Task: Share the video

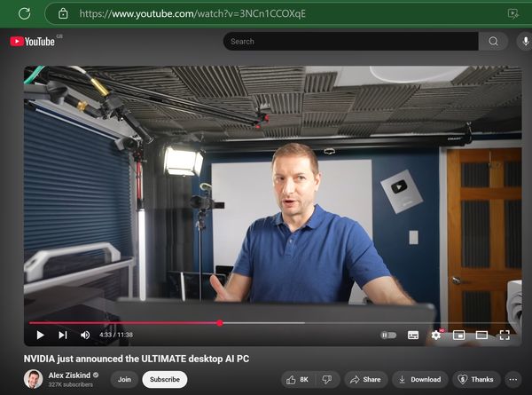Action: [365, 380]
